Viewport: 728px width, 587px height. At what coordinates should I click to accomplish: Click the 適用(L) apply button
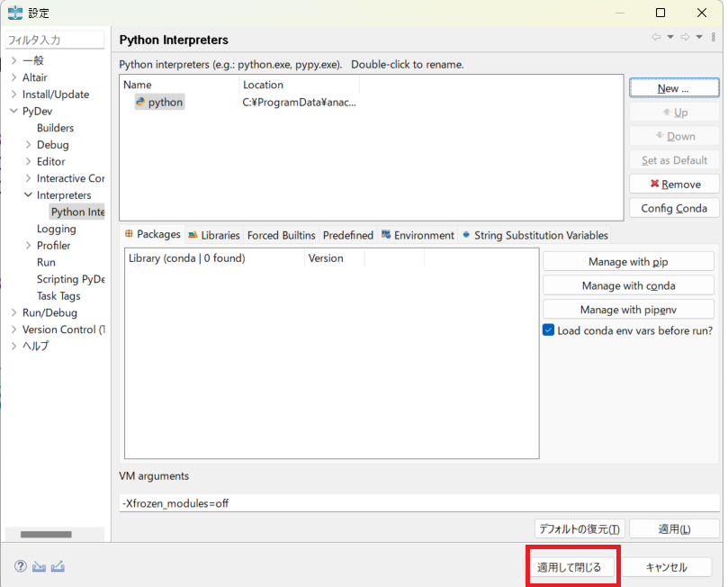[x=674, y=529]
